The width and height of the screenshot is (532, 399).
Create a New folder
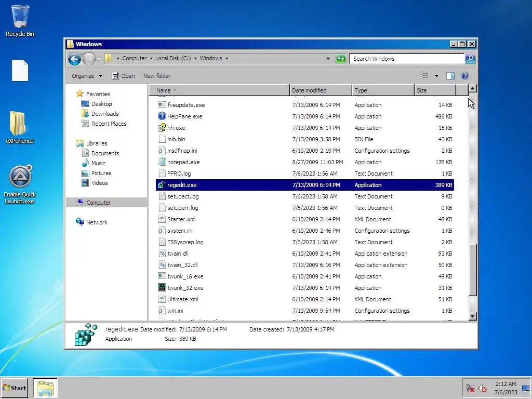tap(157, 76)
